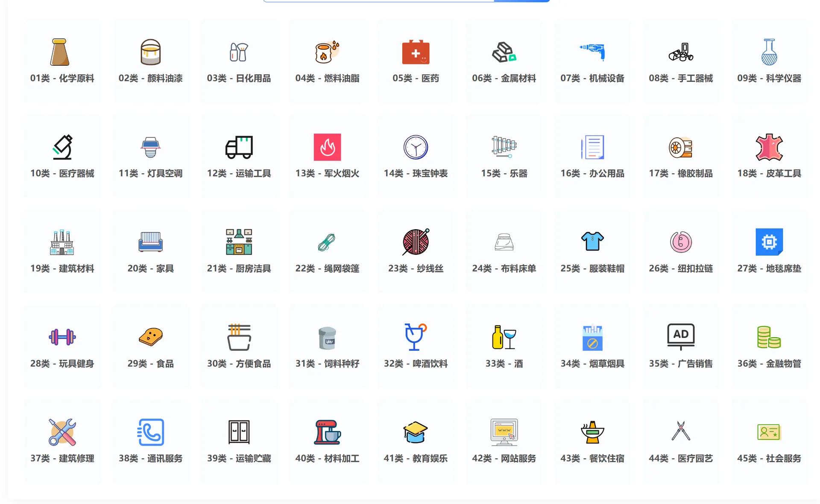Click the text 17类 - 橡胶制品
The width and height of the screenshot is (820, 504).
(681, 173)
